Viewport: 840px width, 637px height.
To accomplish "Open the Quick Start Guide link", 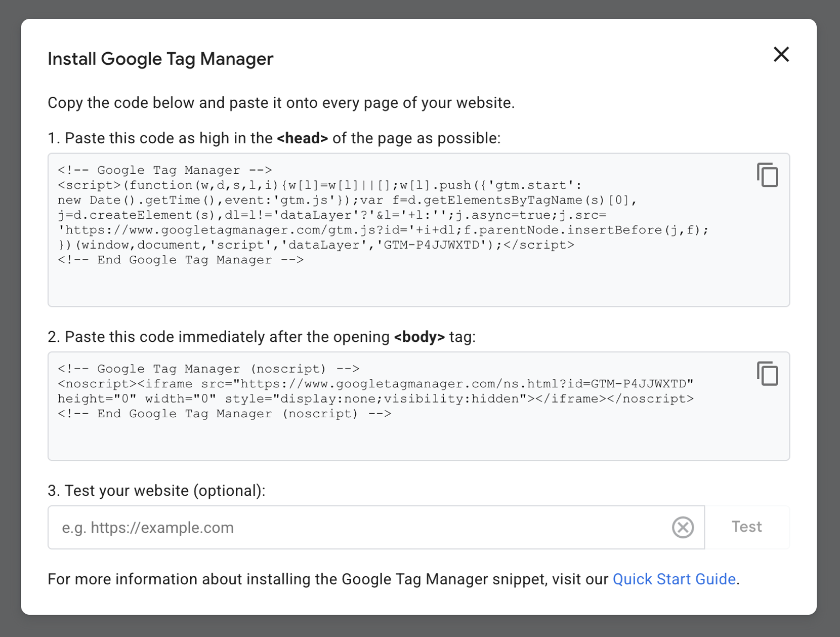I will click(x=674, y=579).
